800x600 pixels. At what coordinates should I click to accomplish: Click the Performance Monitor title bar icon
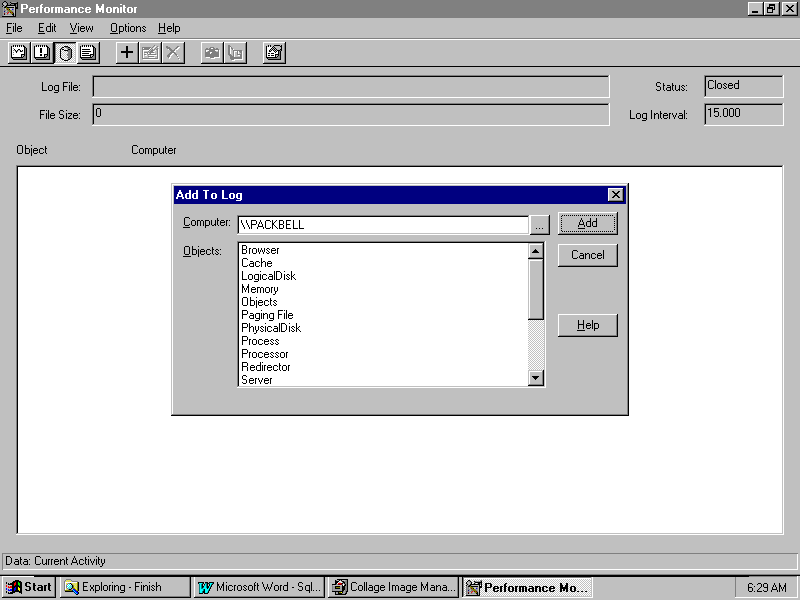(x=10, y=8)
